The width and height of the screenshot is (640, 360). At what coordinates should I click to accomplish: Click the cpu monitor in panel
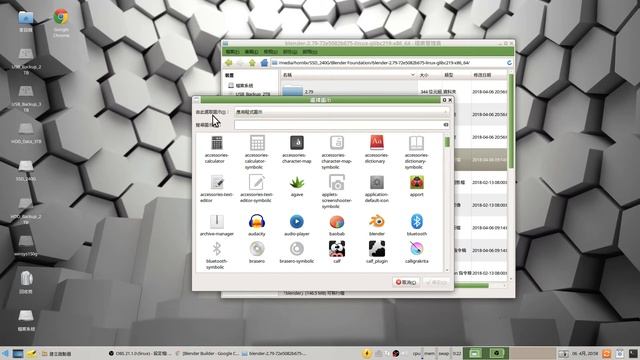(416, 353)
